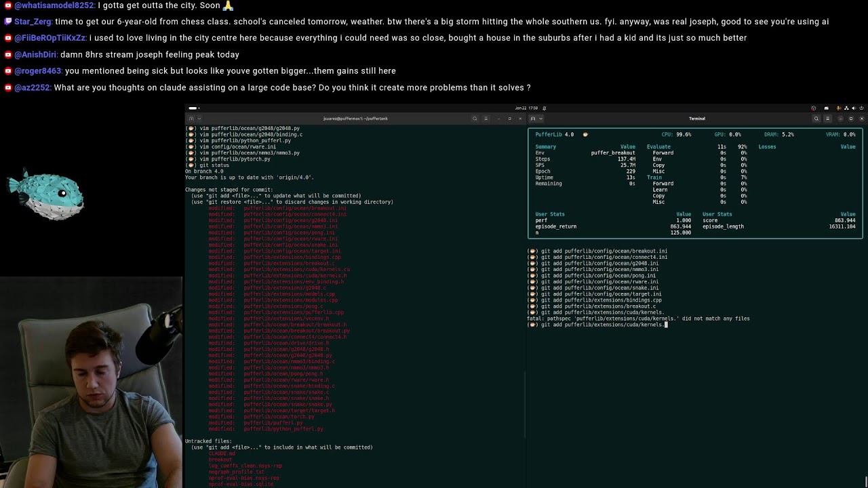Click the modified 'pufferlib/config/ocean/breakout.ini' line in git status

click(277, 208)
